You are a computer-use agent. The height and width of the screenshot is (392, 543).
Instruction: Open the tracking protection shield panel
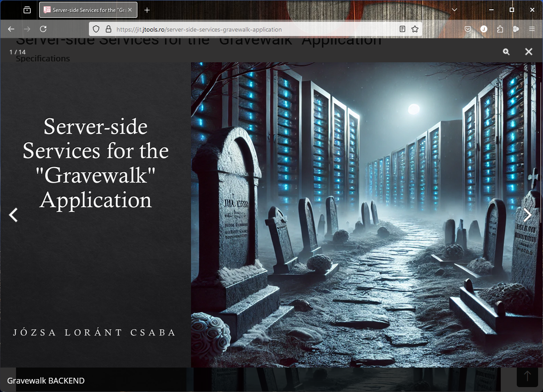tap(96, 29)
